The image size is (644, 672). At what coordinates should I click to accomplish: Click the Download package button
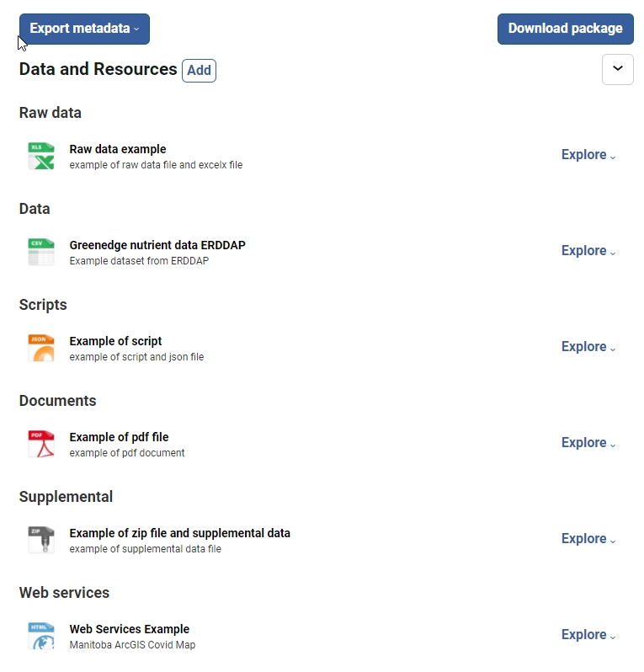click(x=565, y=29)
